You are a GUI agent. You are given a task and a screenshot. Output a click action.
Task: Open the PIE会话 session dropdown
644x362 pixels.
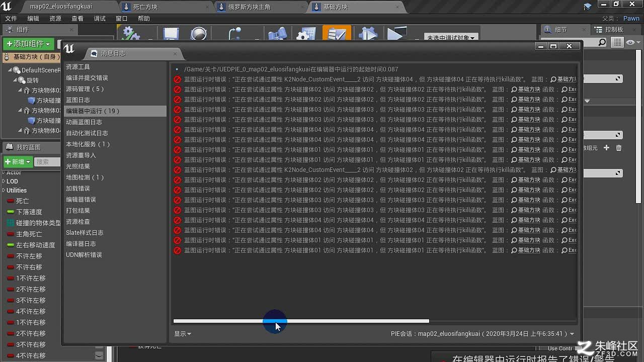[482, 334]
